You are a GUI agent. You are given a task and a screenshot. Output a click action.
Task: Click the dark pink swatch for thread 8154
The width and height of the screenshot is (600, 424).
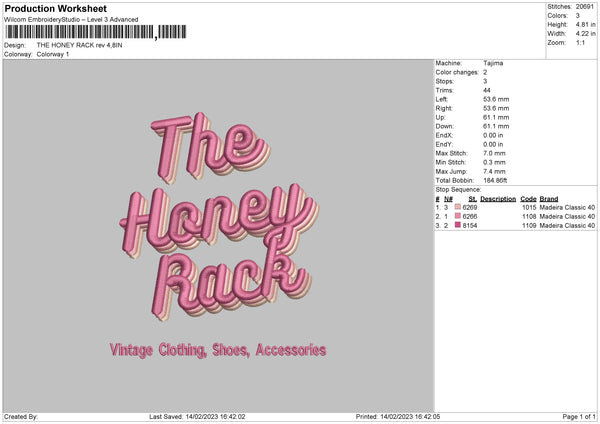pos(458,225)
